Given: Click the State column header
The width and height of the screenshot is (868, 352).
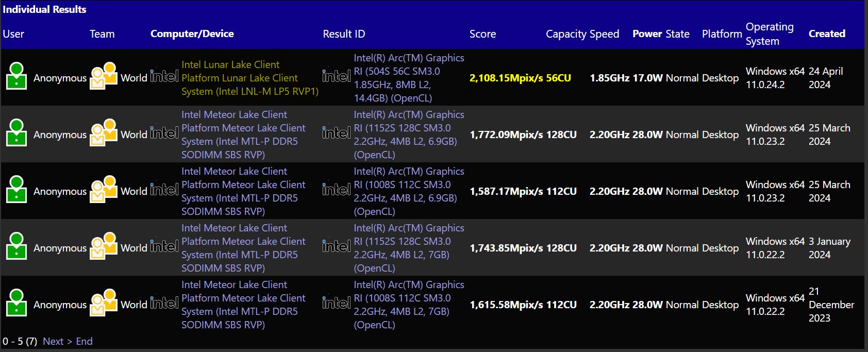Looking at the screenshot, I should (x=677, y=34).
